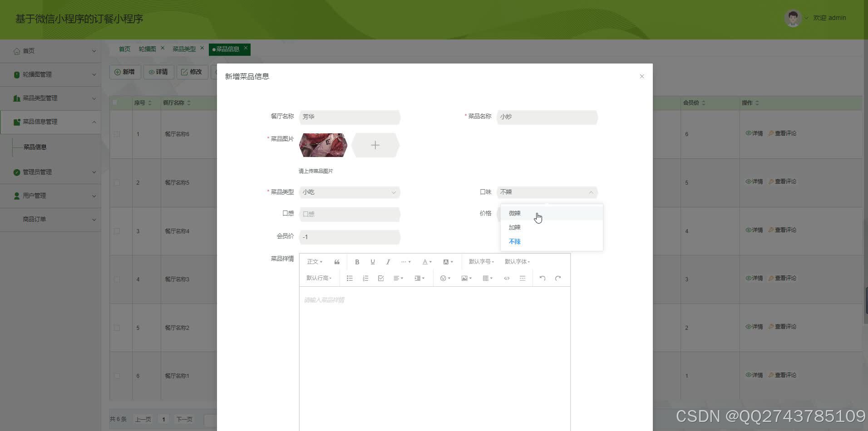Viewport: 868px width, 431px height.
Task: Select 不辣 from the flavor list
Action: (x=552, y=242)
